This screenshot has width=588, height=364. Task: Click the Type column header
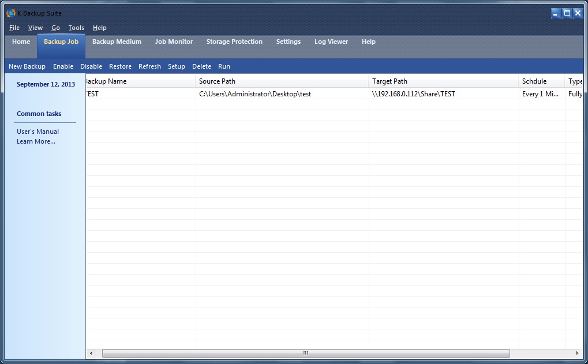pos(574,81)
